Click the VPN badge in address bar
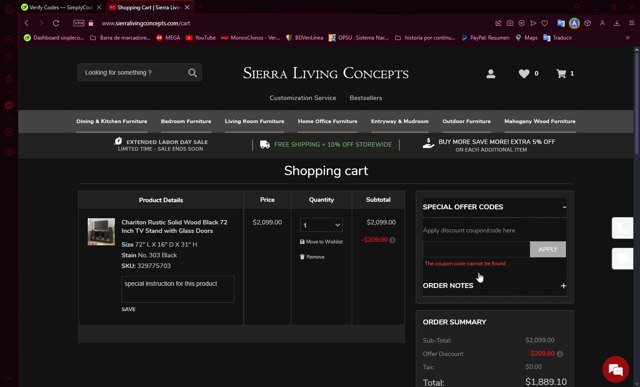Viewport: 640px width, 387px height. (78, 23)
